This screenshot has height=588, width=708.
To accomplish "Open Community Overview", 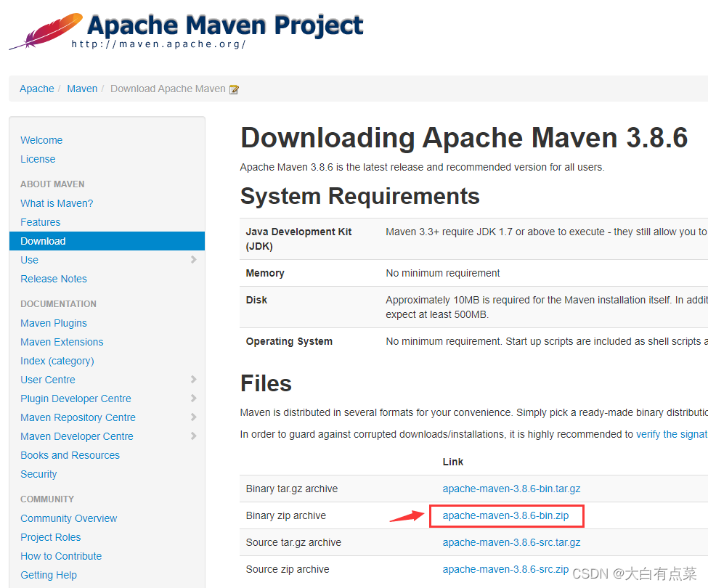I will pos(68,518).
